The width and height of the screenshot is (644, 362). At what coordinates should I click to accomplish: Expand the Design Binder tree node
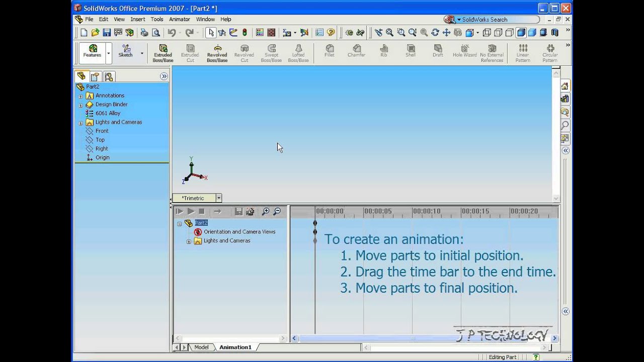coord(80,105)
